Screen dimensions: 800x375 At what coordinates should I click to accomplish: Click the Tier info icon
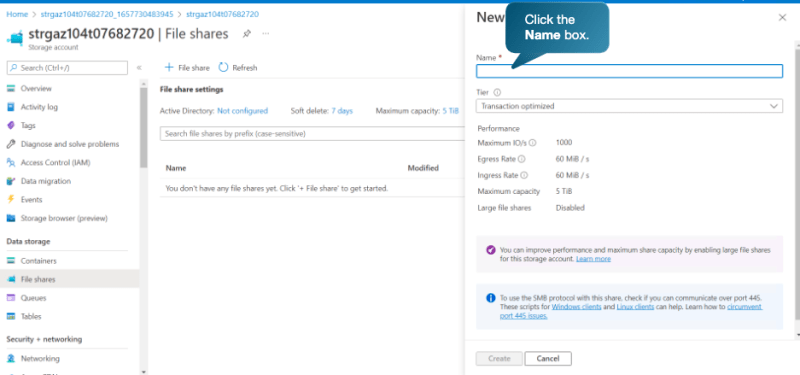coord(497,93)
